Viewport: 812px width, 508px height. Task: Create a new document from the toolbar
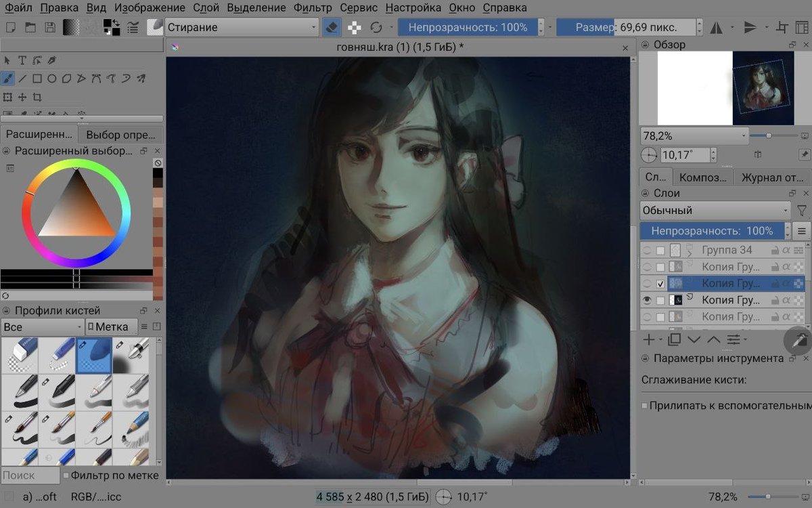tap(10, 27)
